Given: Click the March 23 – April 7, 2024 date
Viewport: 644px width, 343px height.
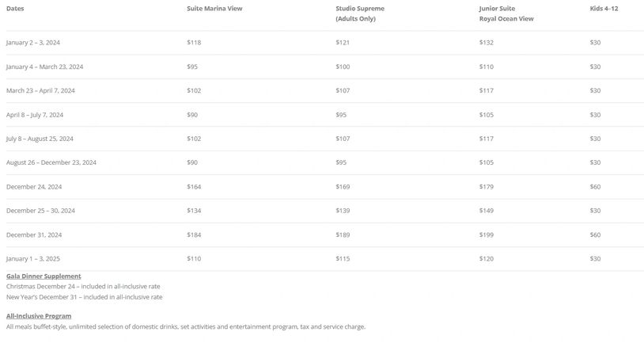Looking at the screenshot, I should (44, 91).
